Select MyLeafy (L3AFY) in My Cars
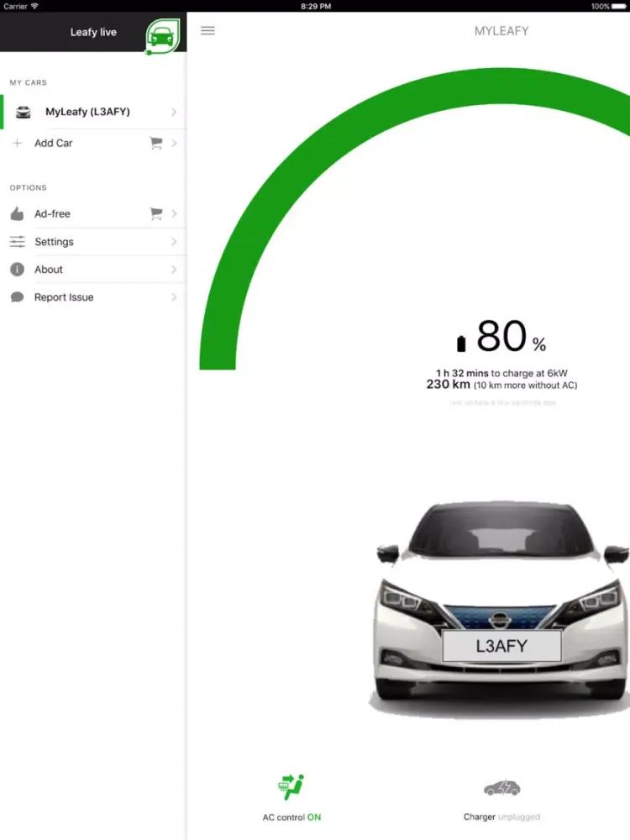 click(93, 112)
